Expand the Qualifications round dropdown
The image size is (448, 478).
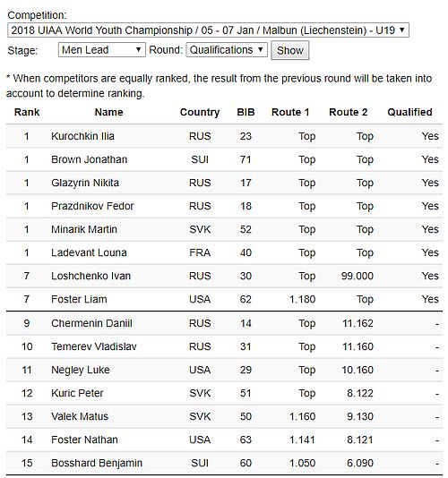tap(227, 50)
